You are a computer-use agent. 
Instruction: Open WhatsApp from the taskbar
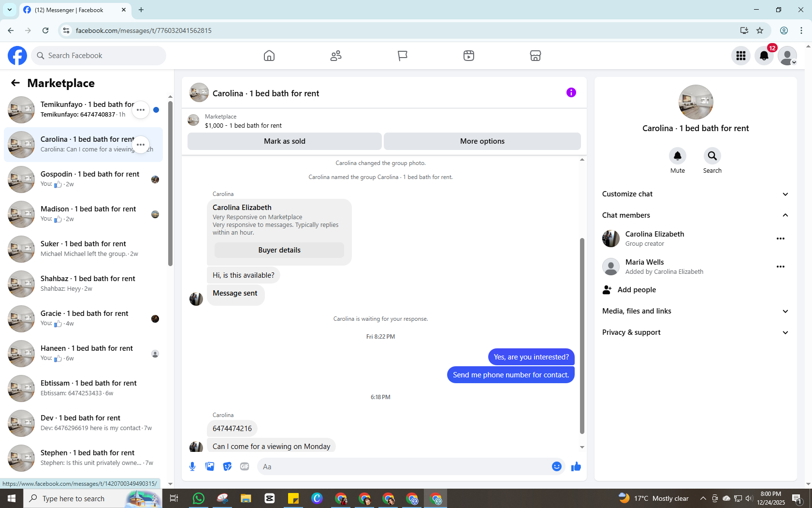(198, 498)
